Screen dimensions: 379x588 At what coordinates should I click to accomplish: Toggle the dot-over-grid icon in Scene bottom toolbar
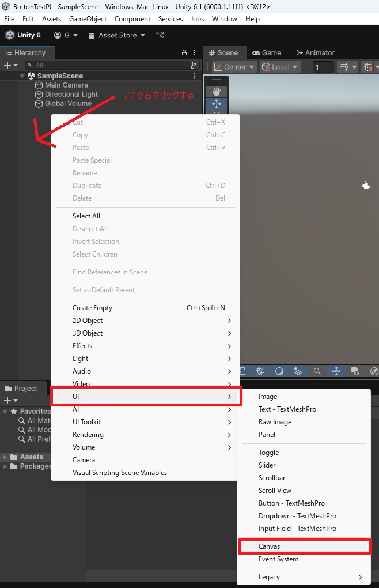(298, 371)
